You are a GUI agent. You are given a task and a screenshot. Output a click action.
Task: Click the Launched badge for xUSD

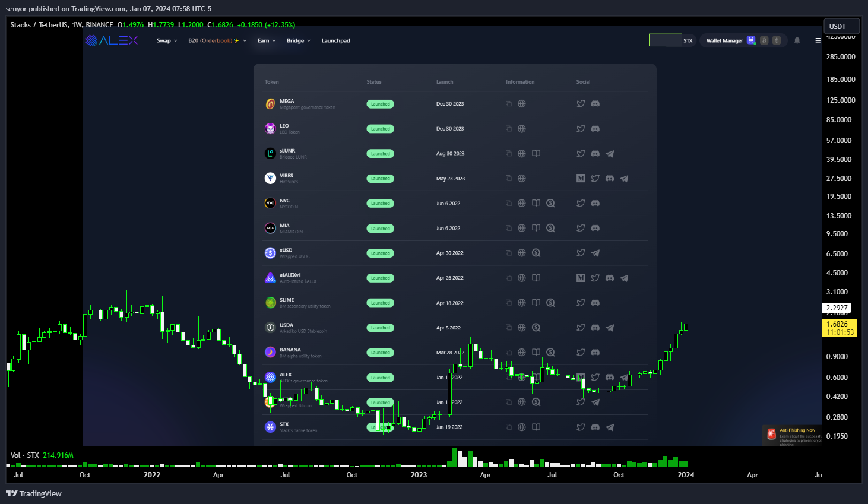[x=380, y=253]
